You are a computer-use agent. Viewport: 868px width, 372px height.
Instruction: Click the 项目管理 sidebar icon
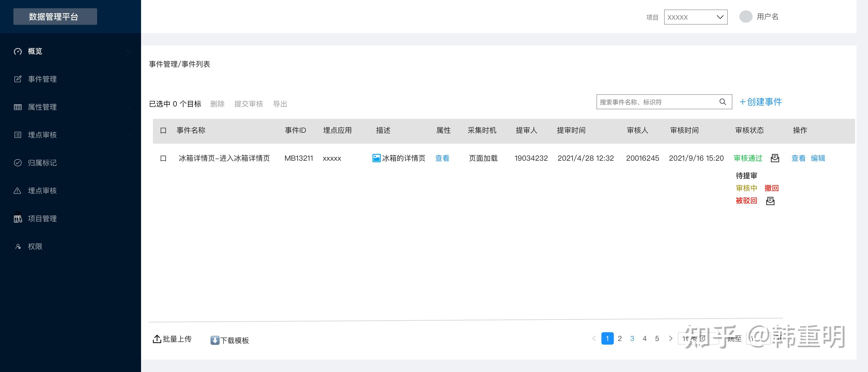[x=18, y=218]
